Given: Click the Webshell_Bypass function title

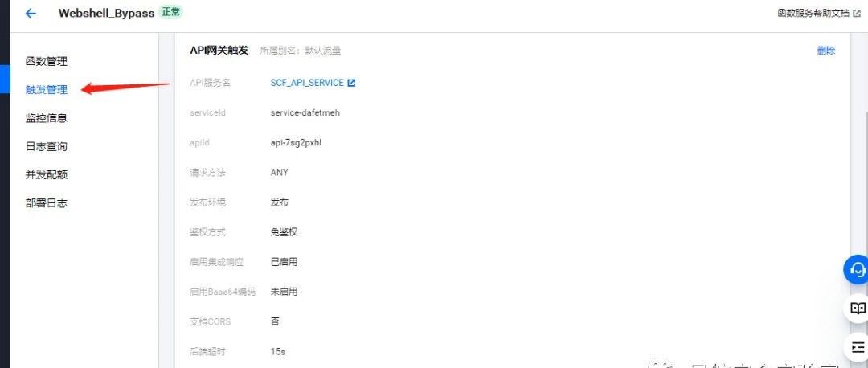Looking at the screenshot, I should [x=106, y=14].
